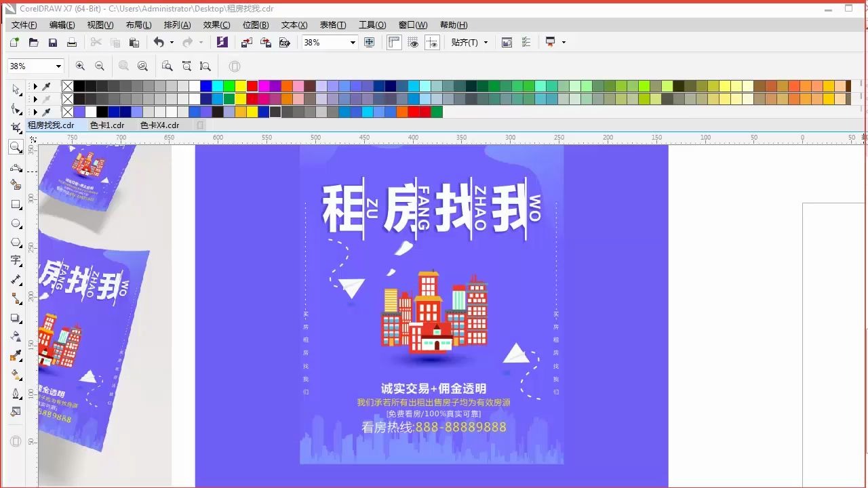Viewport: 868px width, 488px height.
Task: Click the Import toolbar icon
Action: click(x=247, y=42)
